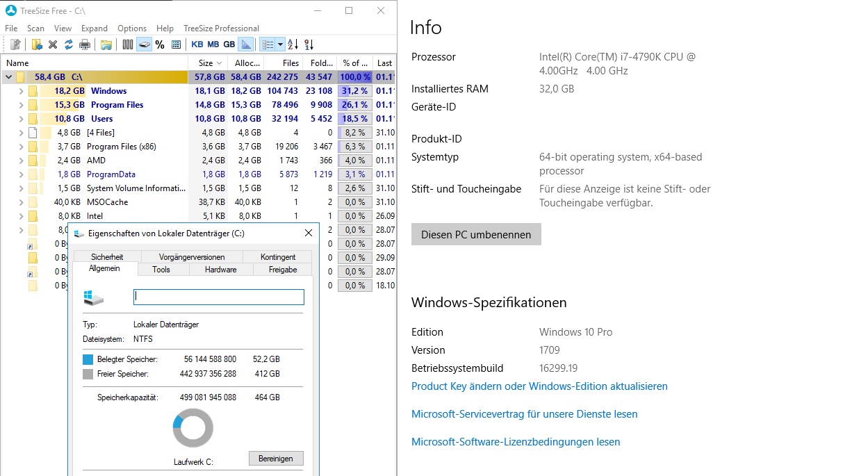Click the open in Explorer folder icon
The width and height of the screenshot is (868, 476).
(x=106, y=44)
